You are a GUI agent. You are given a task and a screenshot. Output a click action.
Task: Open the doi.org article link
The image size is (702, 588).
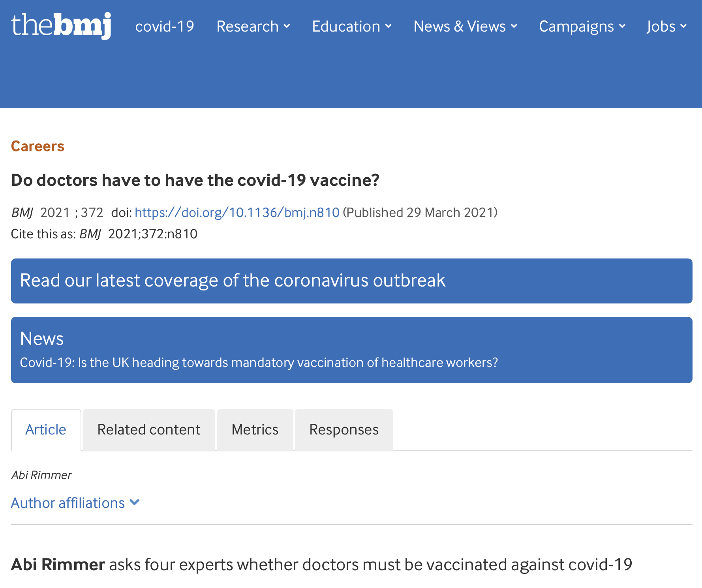point(237,212)
